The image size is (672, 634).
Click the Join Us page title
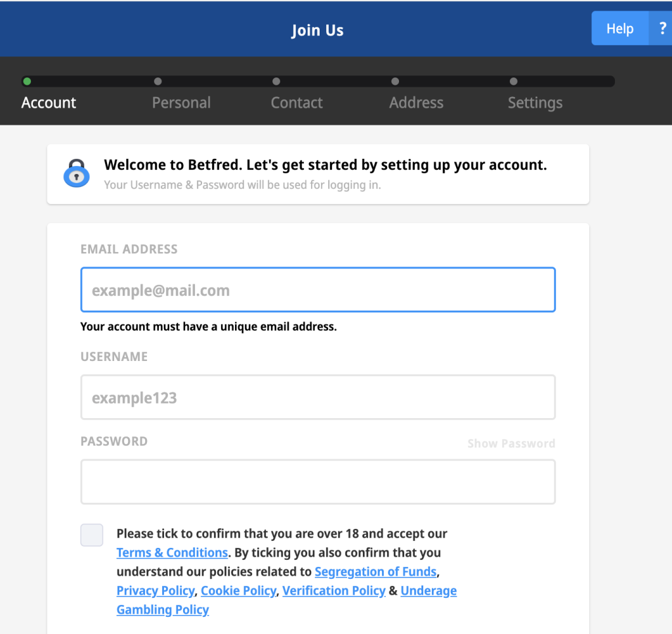tap(318, 30)
